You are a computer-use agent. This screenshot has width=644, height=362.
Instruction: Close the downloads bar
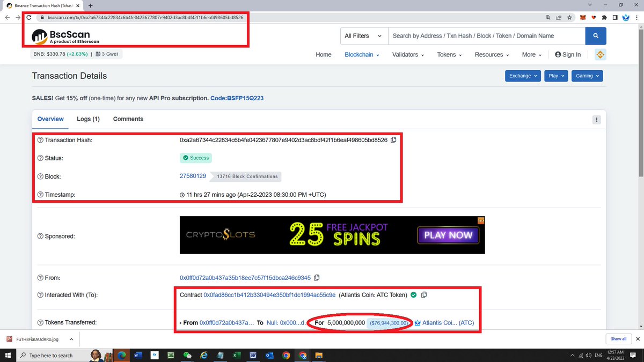tap(638, 339)
